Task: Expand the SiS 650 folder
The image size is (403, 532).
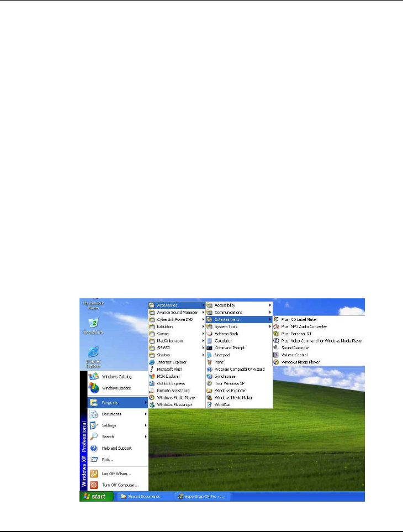Action: [177, 348]
